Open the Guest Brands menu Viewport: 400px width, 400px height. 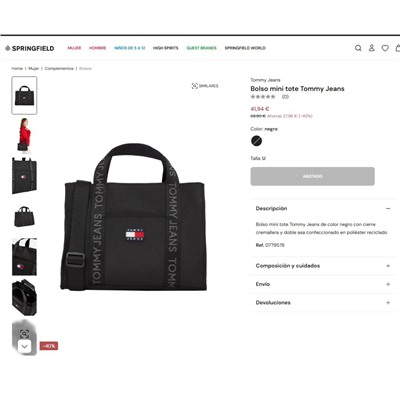[201, 48]
